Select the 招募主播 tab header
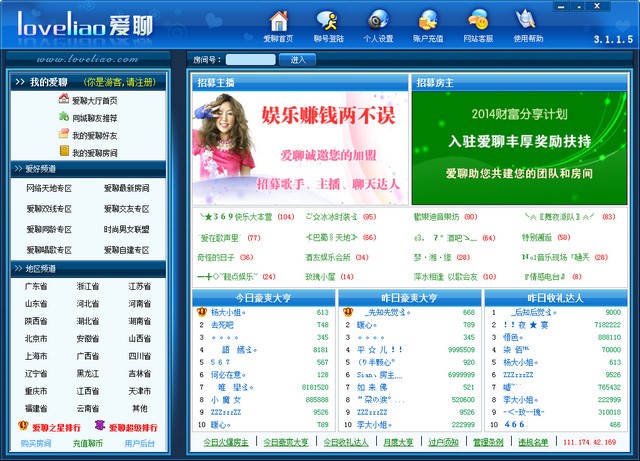This screenshot has width=640, height=461. [300, 83]
